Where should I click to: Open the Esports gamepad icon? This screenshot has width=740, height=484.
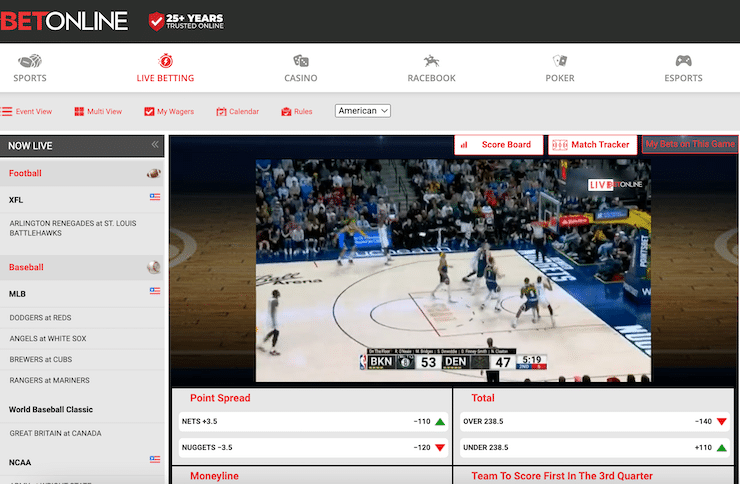tap(683, 61)
